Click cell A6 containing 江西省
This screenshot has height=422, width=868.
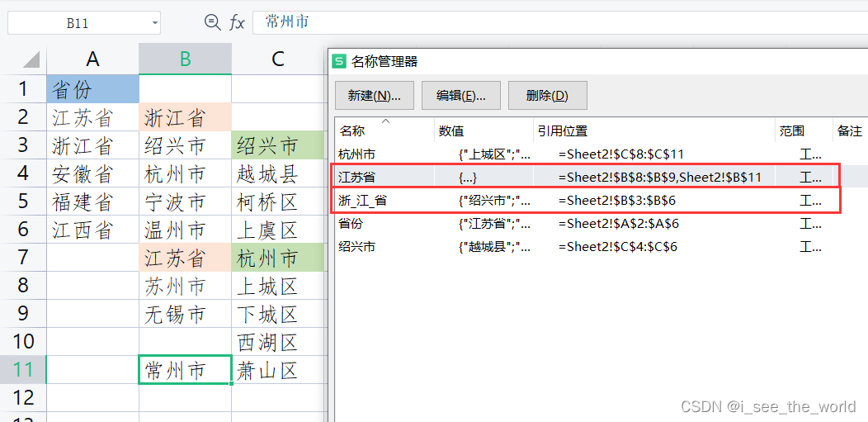[x=93, y=230]
